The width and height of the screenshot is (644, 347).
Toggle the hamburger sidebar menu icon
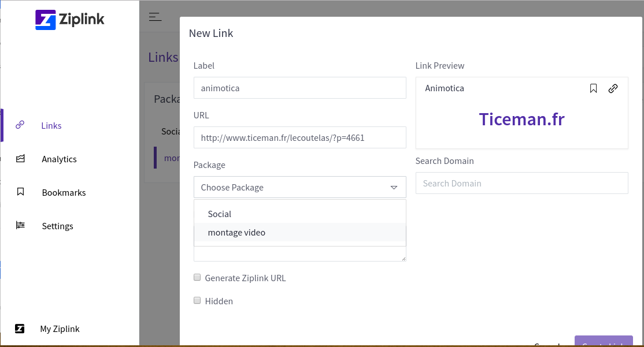[x=155, y=17]
